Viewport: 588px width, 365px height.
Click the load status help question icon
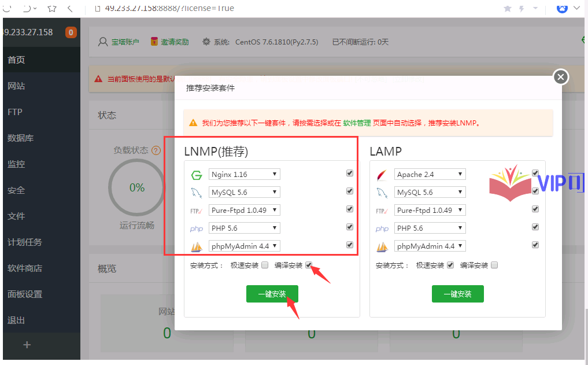click(156, 150)
